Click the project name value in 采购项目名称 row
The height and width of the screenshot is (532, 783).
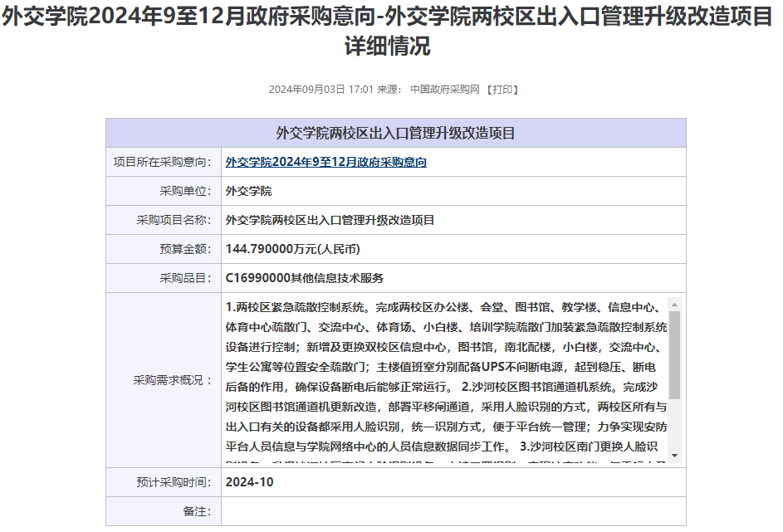(x=330, y=220)
